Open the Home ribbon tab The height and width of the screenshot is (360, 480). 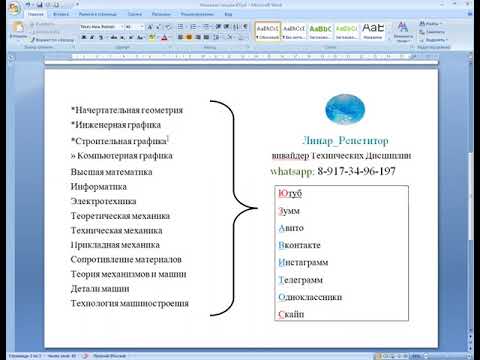[x=36, y=14]
